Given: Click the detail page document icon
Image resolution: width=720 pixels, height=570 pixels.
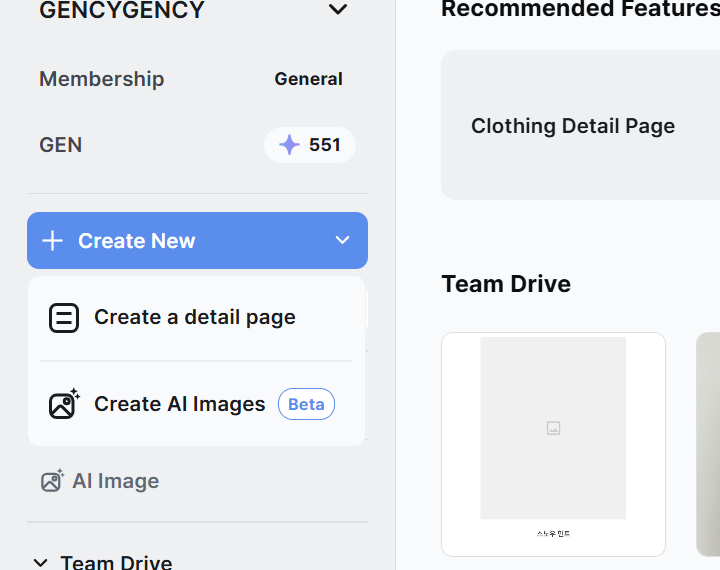Looking at the screenshot, I should click(x=64, y=318).
